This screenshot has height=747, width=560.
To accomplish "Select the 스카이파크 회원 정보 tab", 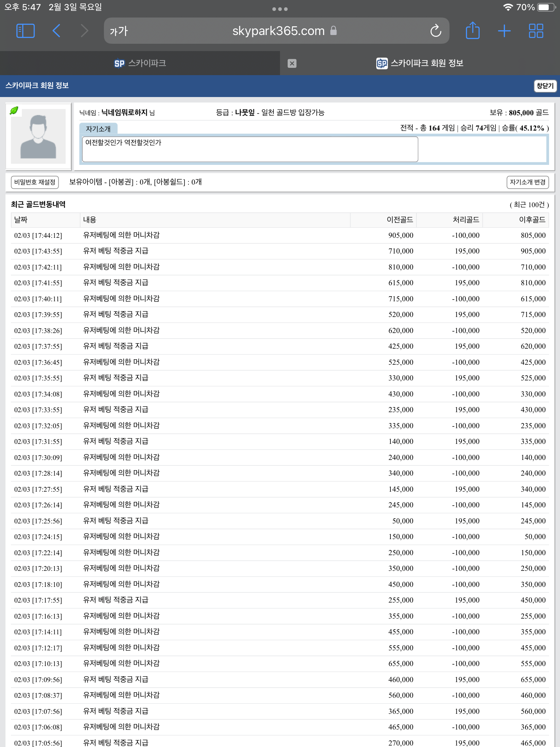I will click(420, 63).
